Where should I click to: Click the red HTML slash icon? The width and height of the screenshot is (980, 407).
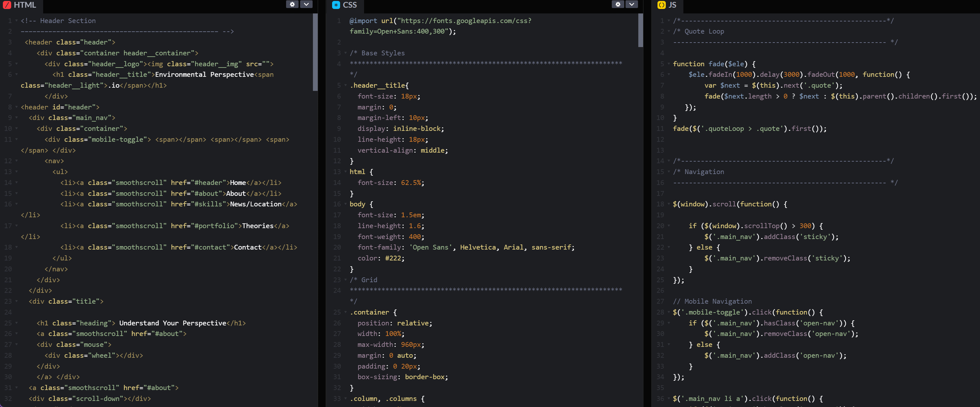pyautogui.click(x=7, y=5)
